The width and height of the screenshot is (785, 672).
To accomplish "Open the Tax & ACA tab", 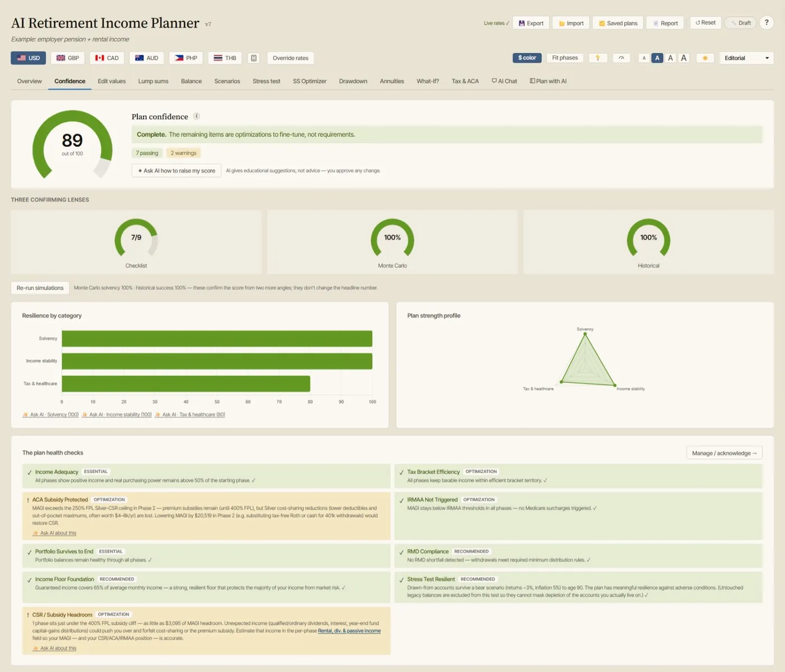I will tap(465, 81).
